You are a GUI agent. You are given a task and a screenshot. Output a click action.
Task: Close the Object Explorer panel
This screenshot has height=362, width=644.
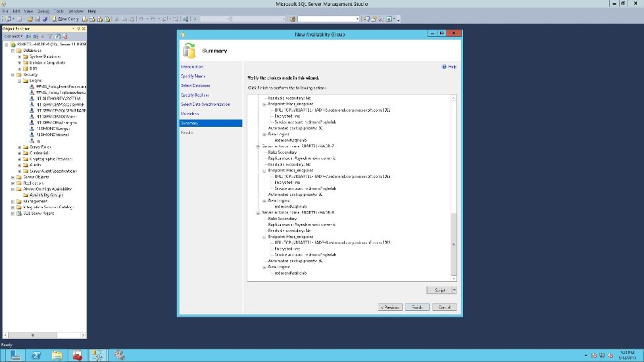(x=84, y=29)
